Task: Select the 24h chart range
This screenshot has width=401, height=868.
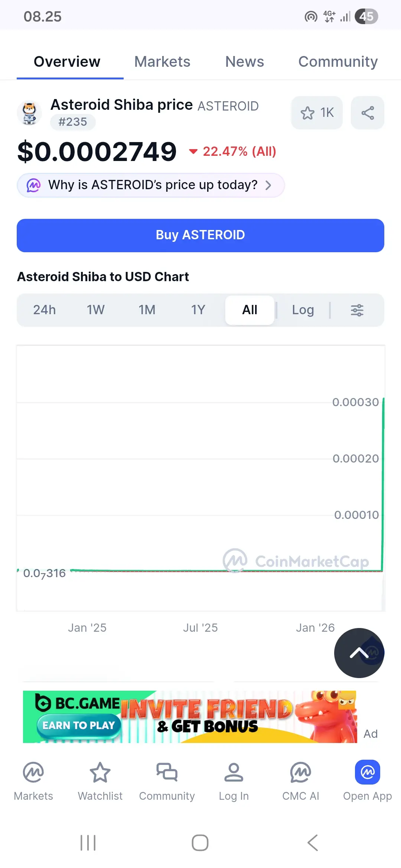Action: tap(45, 310)
